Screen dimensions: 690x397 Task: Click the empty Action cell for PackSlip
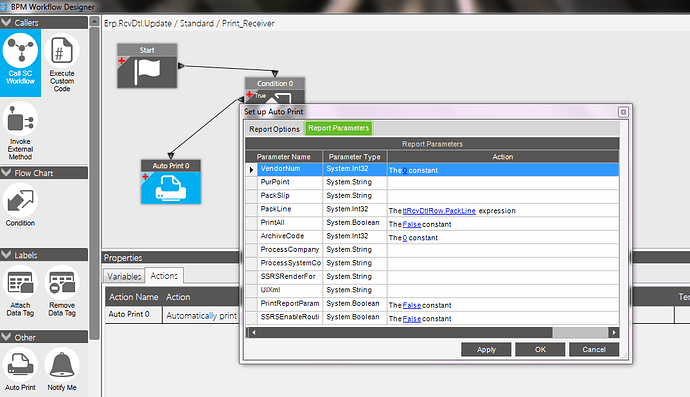[503, 196]
